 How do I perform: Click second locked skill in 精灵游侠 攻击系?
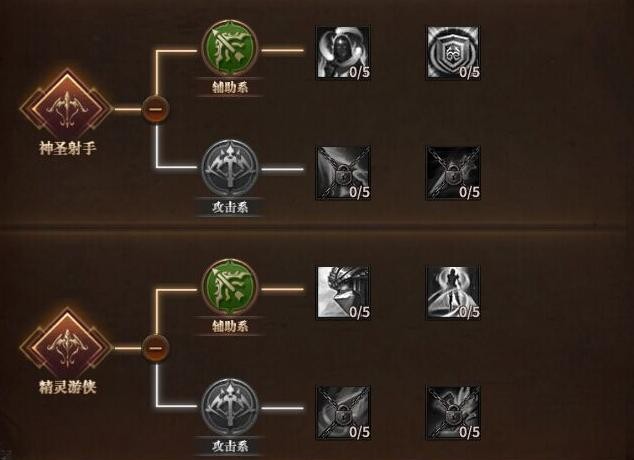[x=453, y=413]
